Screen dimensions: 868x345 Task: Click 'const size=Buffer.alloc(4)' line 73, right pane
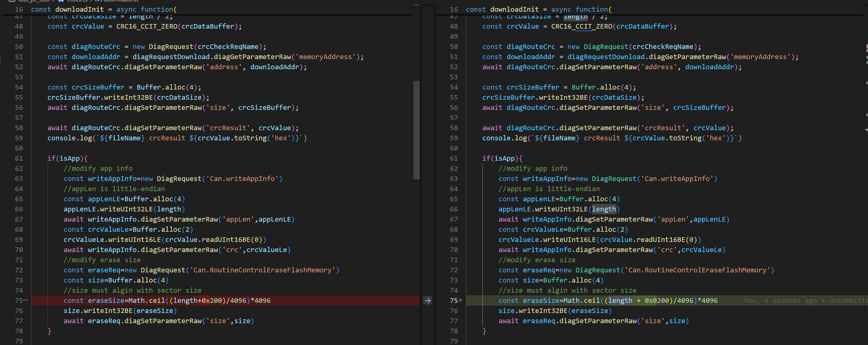coord(551,280)
